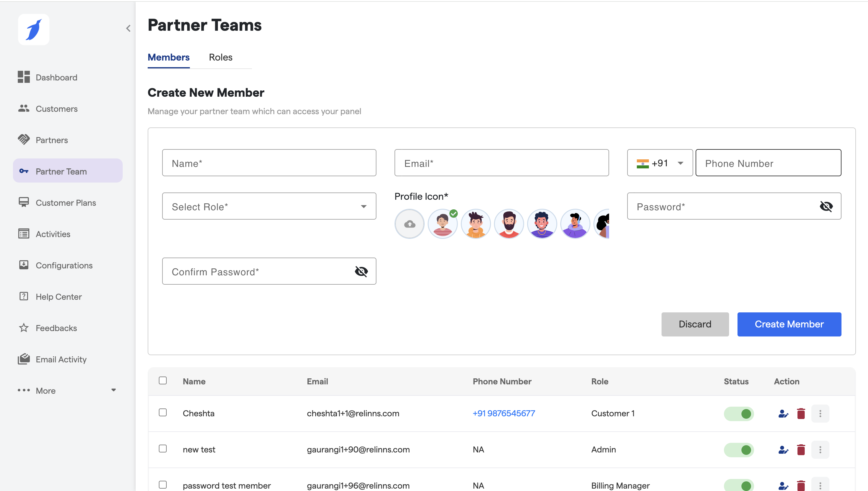Select the bearded man avatar icon
Screen dimensions: 868x491
pos(508,224)
